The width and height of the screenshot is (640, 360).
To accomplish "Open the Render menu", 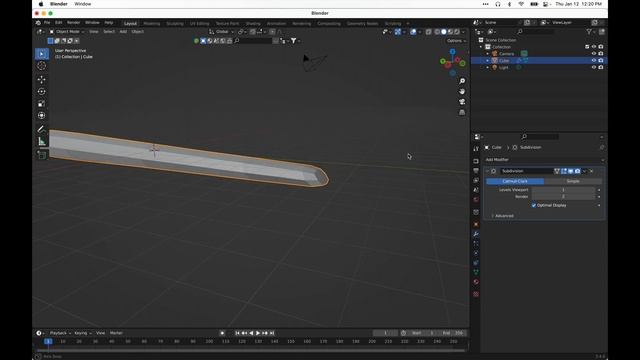I will (x=73, y=23).
